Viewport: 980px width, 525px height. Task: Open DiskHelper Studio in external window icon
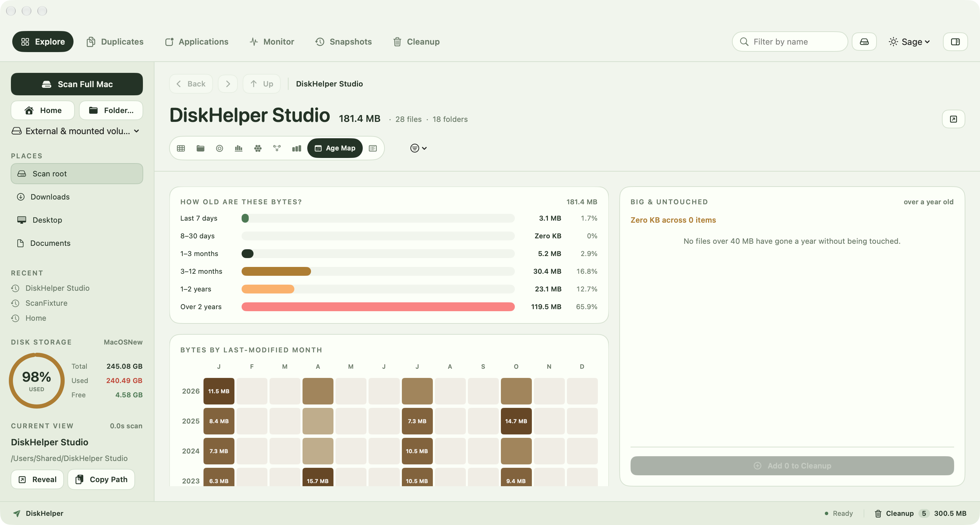click(x=953, y=119)
